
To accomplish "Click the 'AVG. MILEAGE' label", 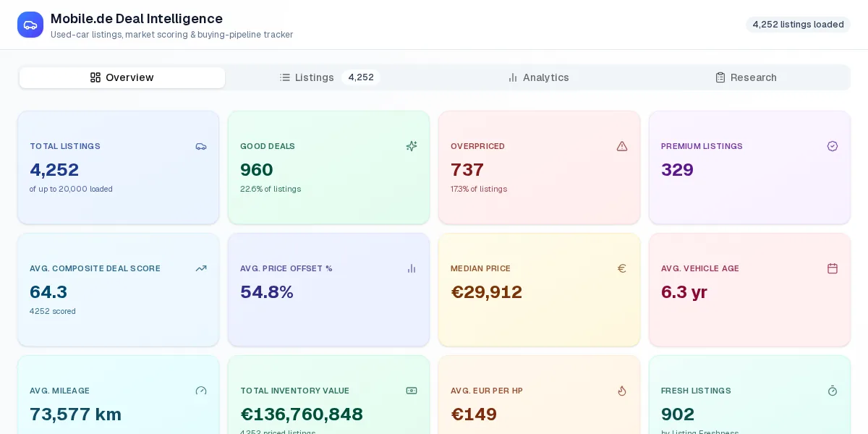I will click(x=59, y=391).
